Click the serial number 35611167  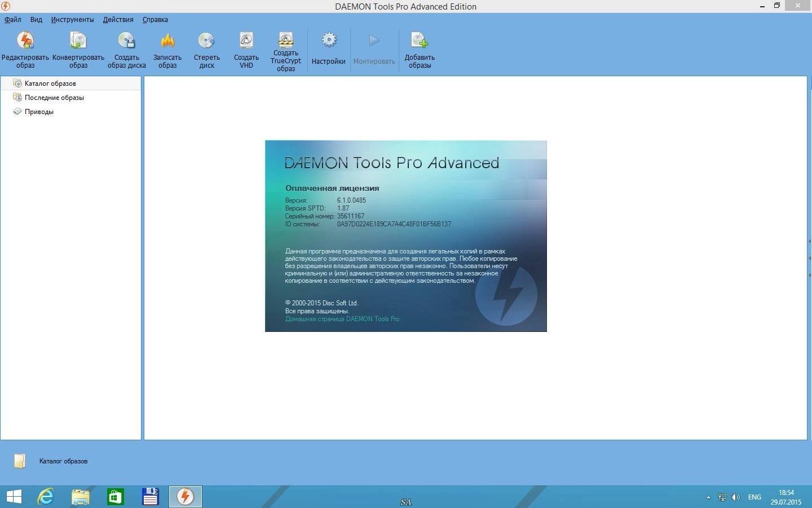(351, 216)
